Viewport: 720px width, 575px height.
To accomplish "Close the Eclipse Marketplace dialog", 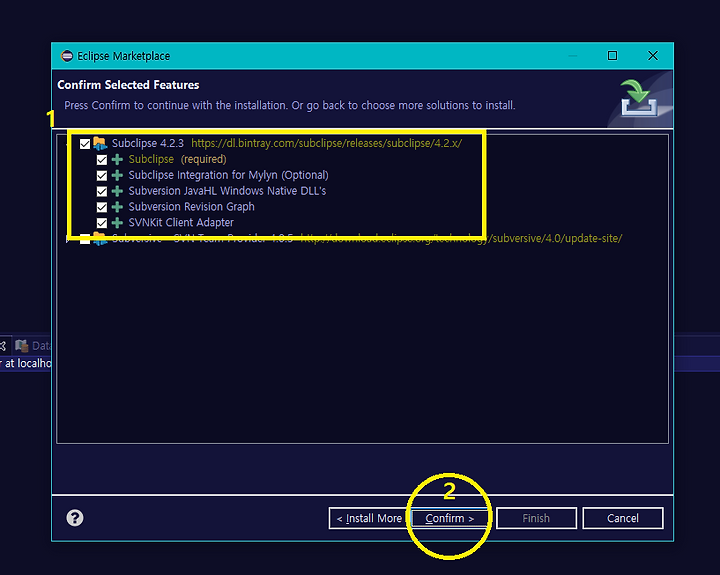I will pyautogui.click(x=652, y=56).
